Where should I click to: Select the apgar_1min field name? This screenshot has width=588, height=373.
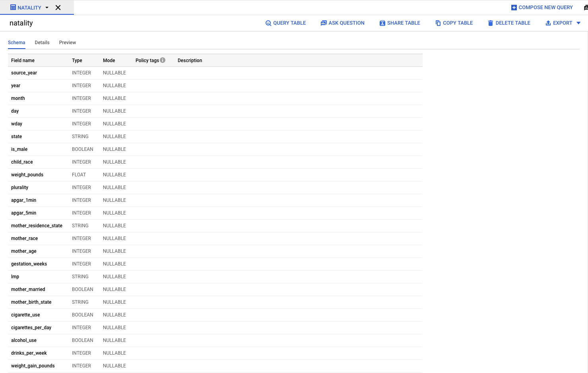23,200
